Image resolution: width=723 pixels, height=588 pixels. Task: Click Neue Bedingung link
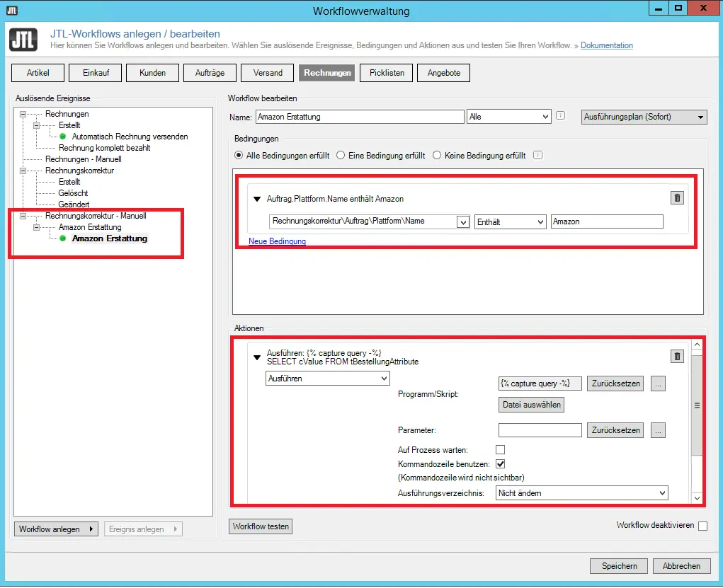pos(277,241)
